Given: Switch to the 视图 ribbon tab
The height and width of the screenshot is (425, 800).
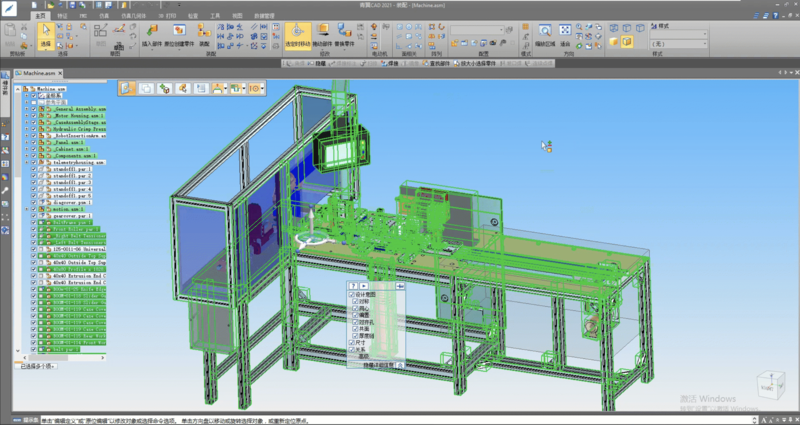Looking at the screenshot, I should click(238, 16).
